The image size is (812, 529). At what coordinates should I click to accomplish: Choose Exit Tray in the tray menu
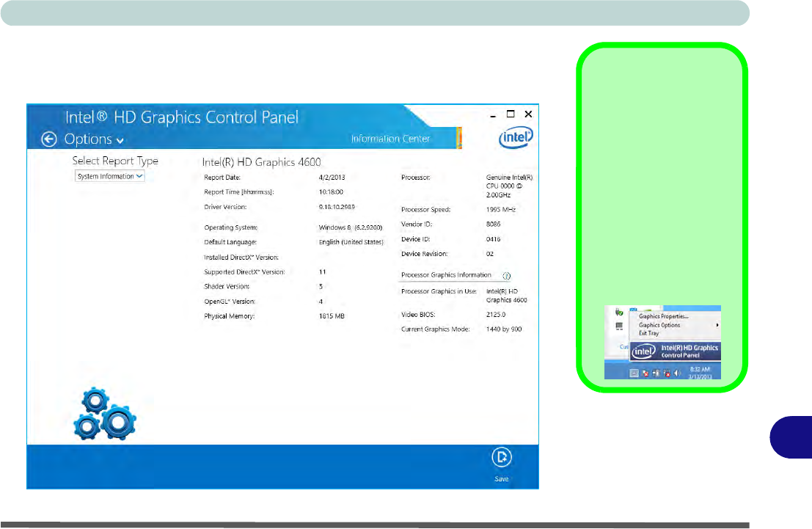649,333
